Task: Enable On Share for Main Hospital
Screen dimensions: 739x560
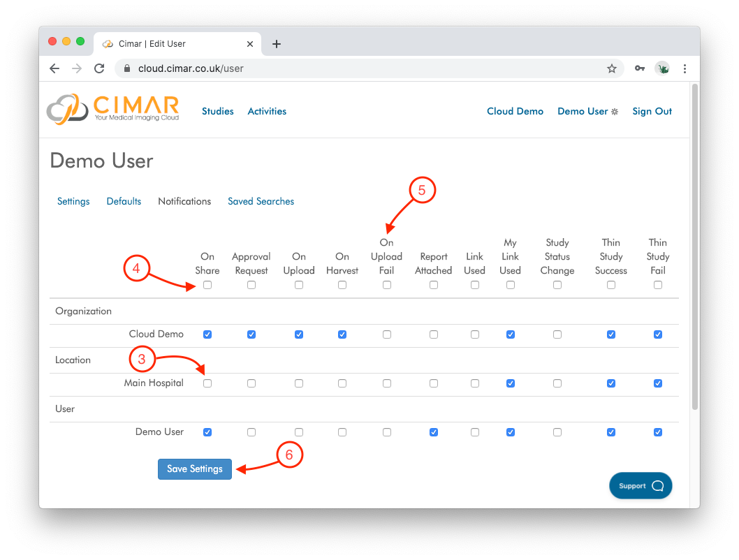Action: (x=207, y=383)
